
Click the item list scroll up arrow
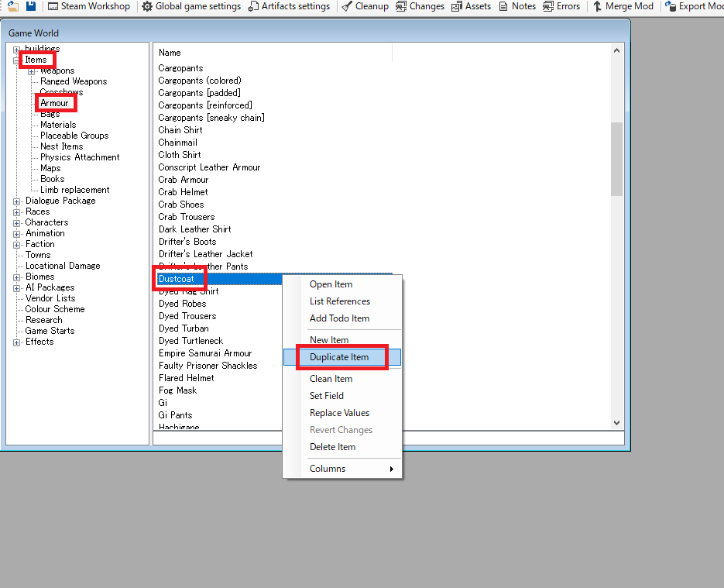(x=617, y=51)
